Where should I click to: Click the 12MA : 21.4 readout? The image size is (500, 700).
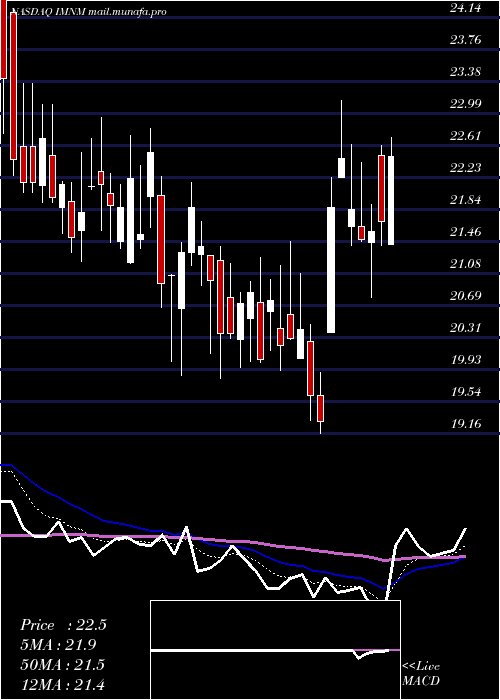click(x=63, y=684)
